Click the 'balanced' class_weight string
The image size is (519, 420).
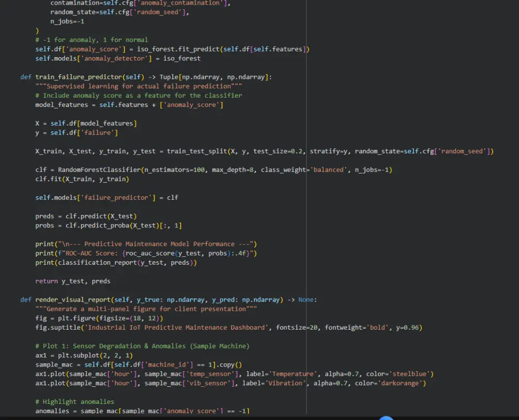point(329,170)
